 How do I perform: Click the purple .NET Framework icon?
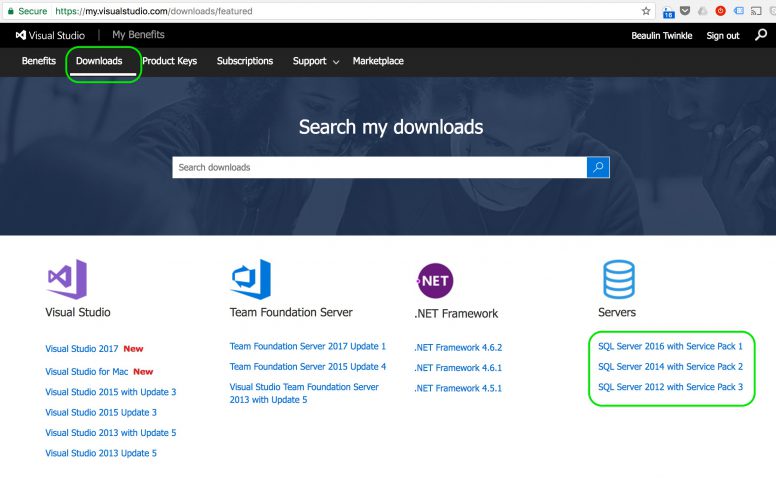435,281
